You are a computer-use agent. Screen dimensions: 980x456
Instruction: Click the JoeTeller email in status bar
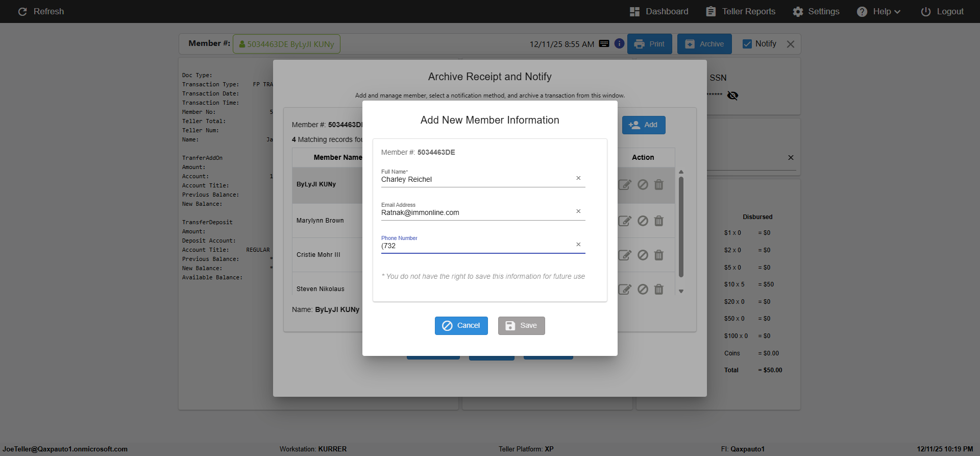click(x=65, y=449)
